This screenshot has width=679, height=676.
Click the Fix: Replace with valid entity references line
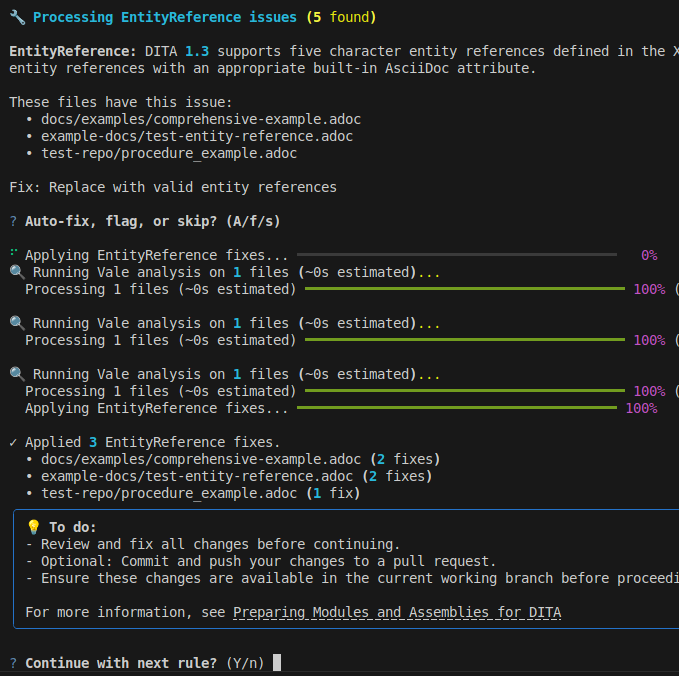pos(173,187)
